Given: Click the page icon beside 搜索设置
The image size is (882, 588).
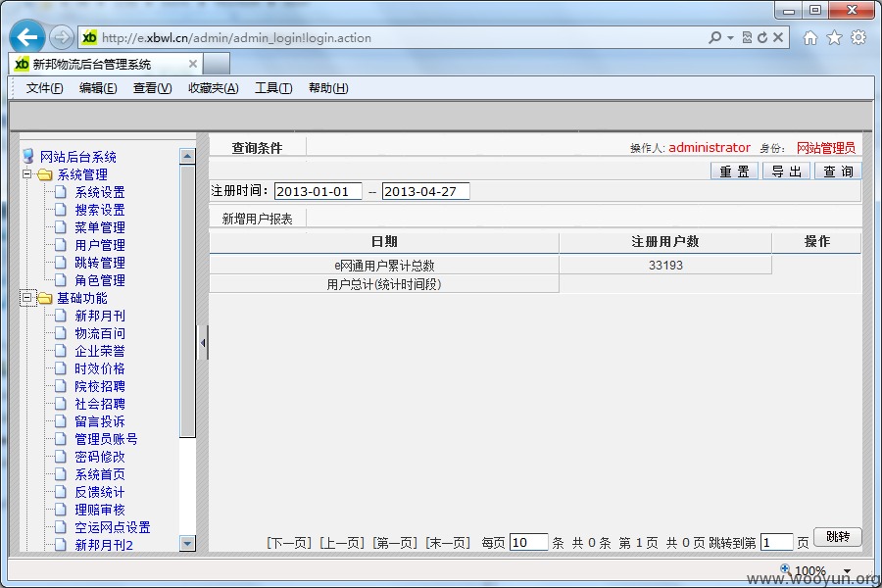Looking at the screenshot, I should pyautogui.click(x=61, y=210).
